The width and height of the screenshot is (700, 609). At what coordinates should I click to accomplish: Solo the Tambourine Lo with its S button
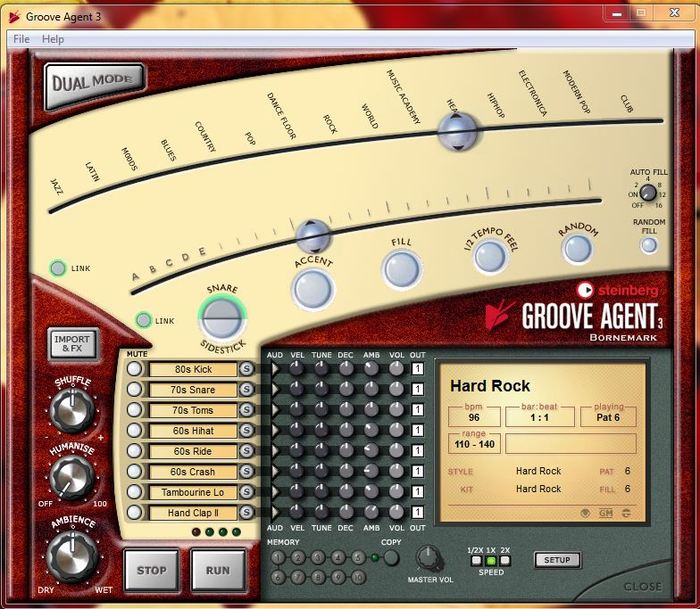246,492
